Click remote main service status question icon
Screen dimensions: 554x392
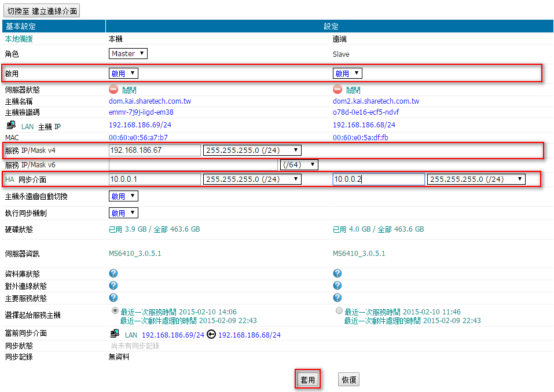click(x=337, y=298)
